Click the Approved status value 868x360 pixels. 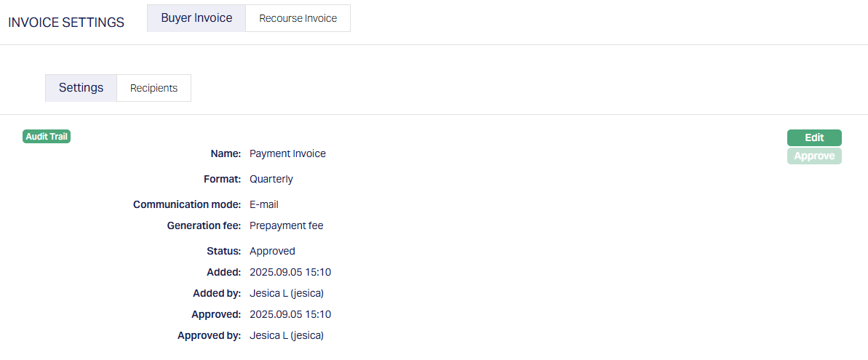(x=272, y=251)
